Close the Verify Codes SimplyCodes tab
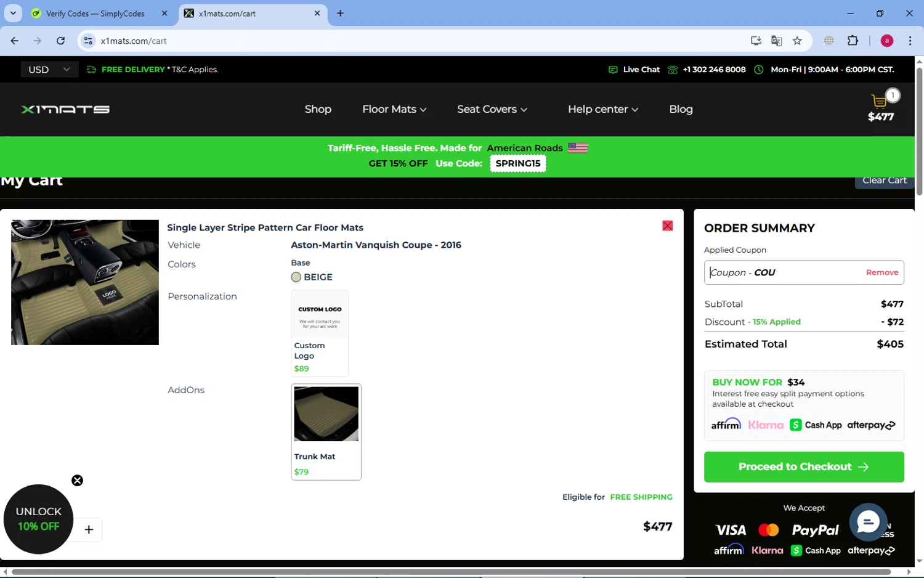Screen dimensions: 924x578 click(164, 13)
